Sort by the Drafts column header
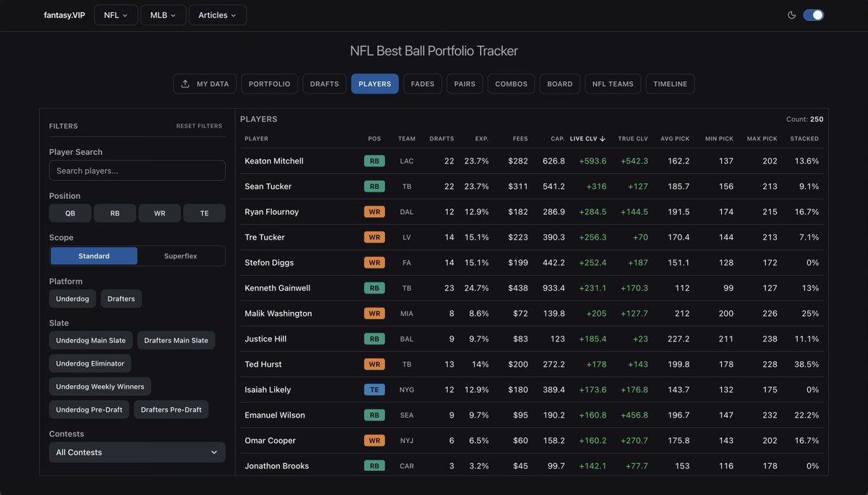 click(x=442, y=139)
